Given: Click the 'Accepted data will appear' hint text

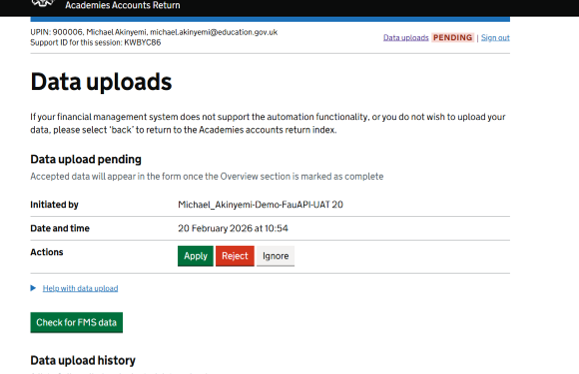Looking at the screenshot, I should point(207,176).
